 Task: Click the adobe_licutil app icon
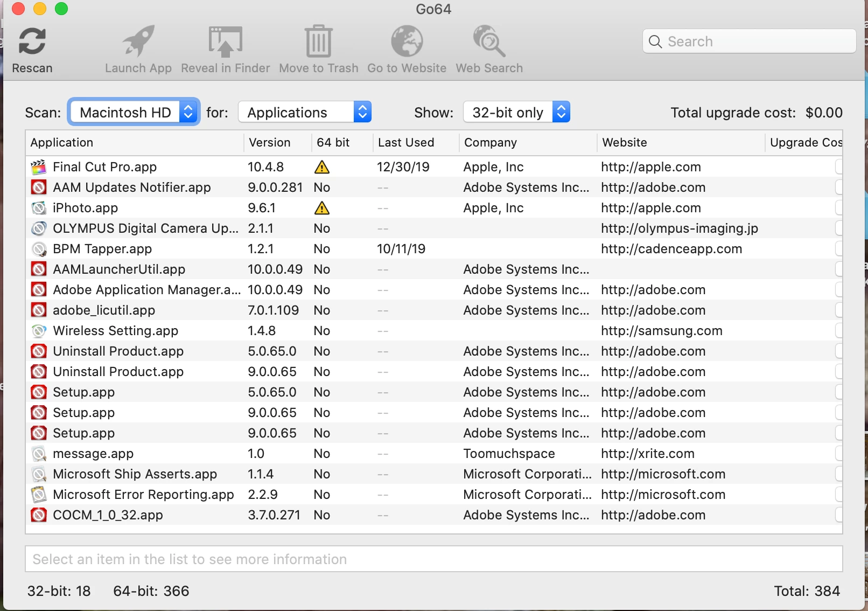pos(39,310)
